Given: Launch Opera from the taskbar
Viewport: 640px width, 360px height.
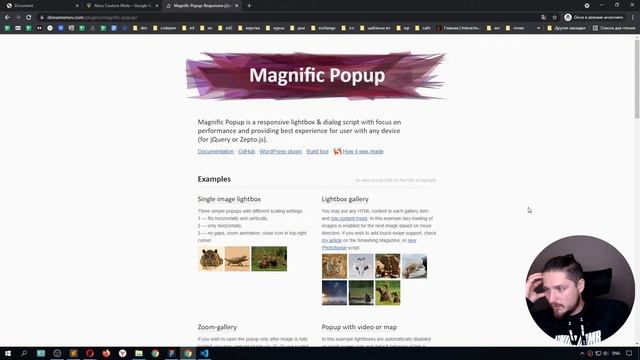Looking at the screenshot, I should (90, 353).
